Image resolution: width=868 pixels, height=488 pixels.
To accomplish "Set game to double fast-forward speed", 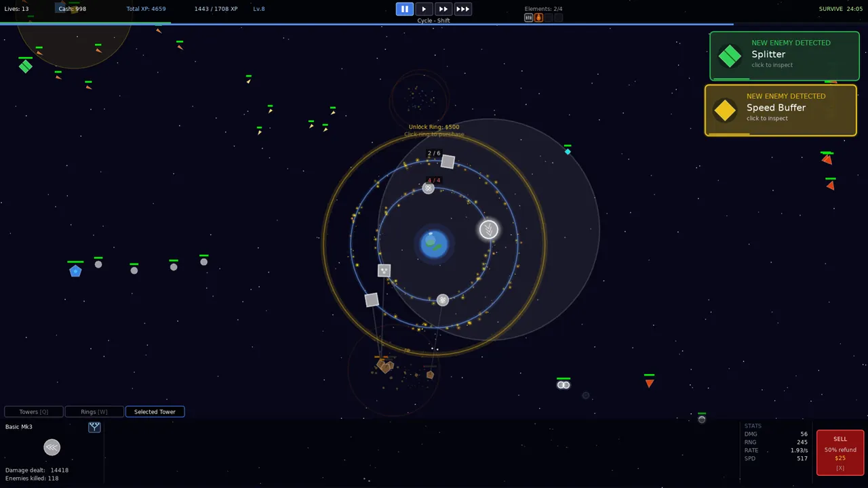I will (x=443, y=9).
